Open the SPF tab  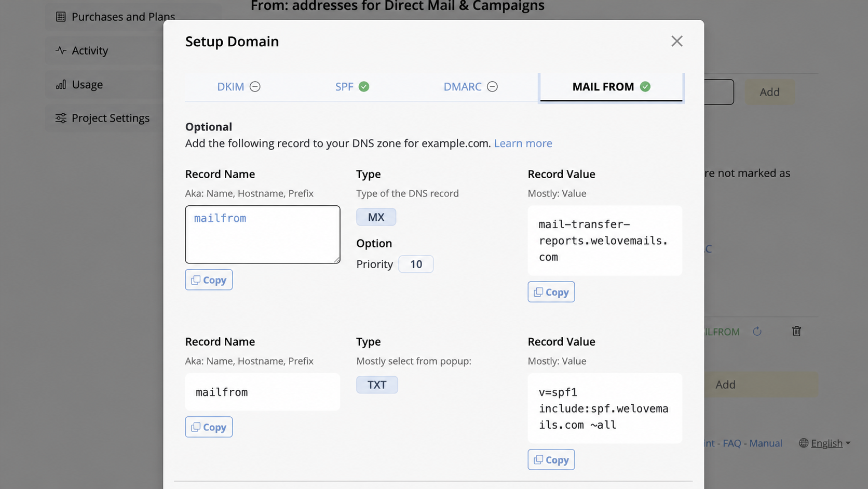point(352,87)
